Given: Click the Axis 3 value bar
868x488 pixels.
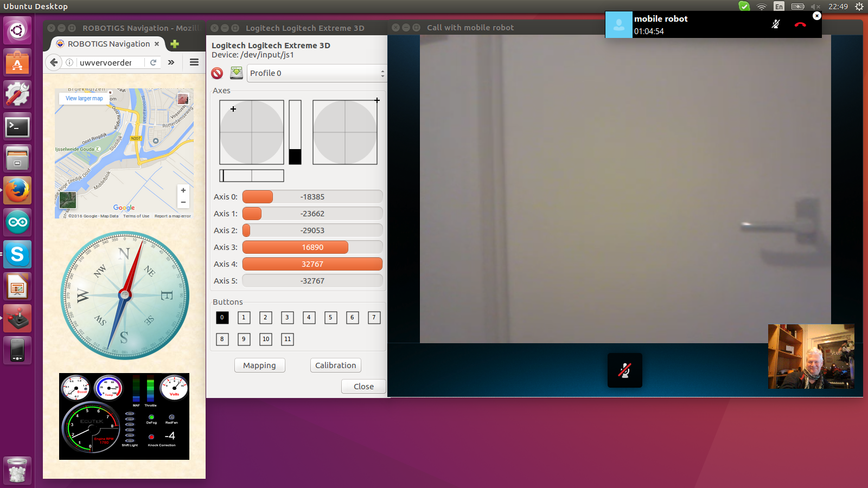Looking at the screenshot, I should pyautogui.click(x=312, y=247).
